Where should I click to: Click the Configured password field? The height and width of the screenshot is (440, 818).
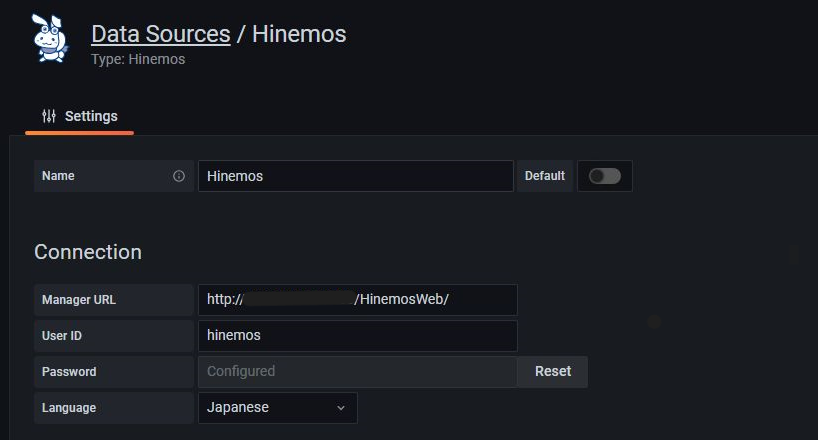pyautogui.click(x=358, y=372)
